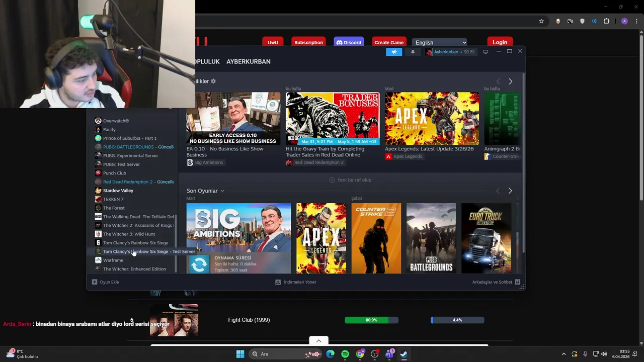The width and height of the screenshot is (644, 362).
Task: Open Euro Truck Simulator tile
Action: pos(486,238)
